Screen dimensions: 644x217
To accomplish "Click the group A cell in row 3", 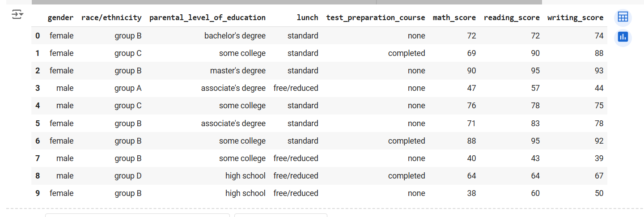I will (128, 88).
